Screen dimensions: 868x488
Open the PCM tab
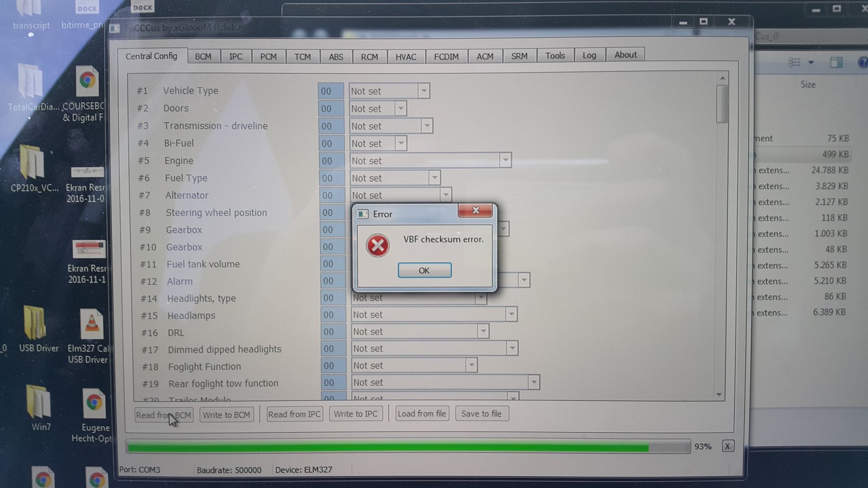point(268,56)
